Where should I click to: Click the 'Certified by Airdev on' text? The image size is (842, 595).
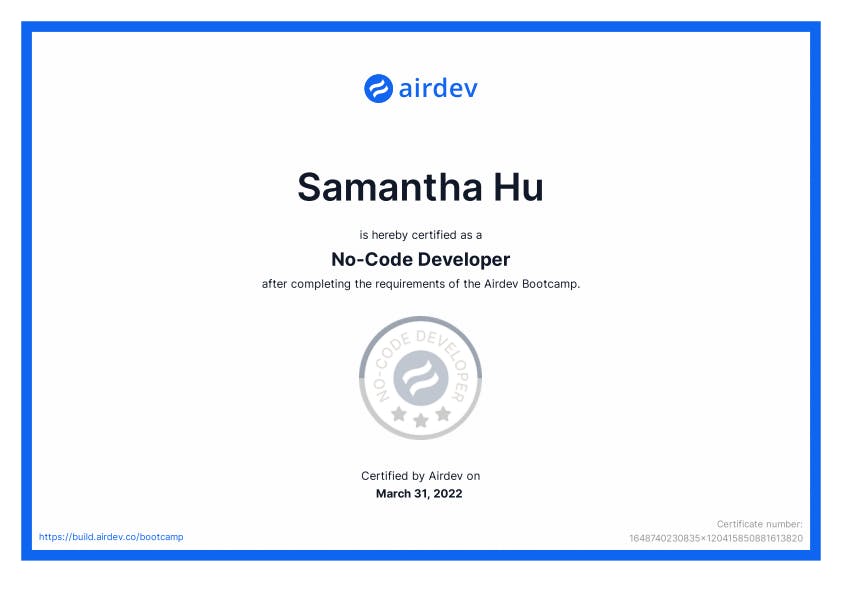(420, 476)
